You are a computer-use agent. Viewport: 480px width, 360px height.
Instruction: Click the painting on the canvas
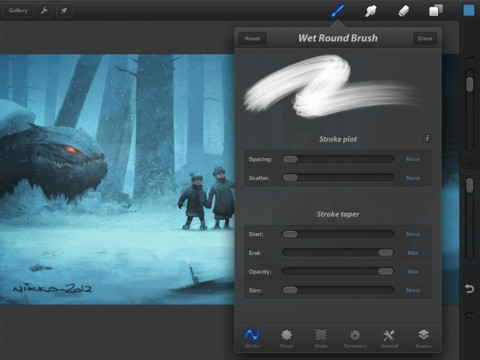(117, 179)
